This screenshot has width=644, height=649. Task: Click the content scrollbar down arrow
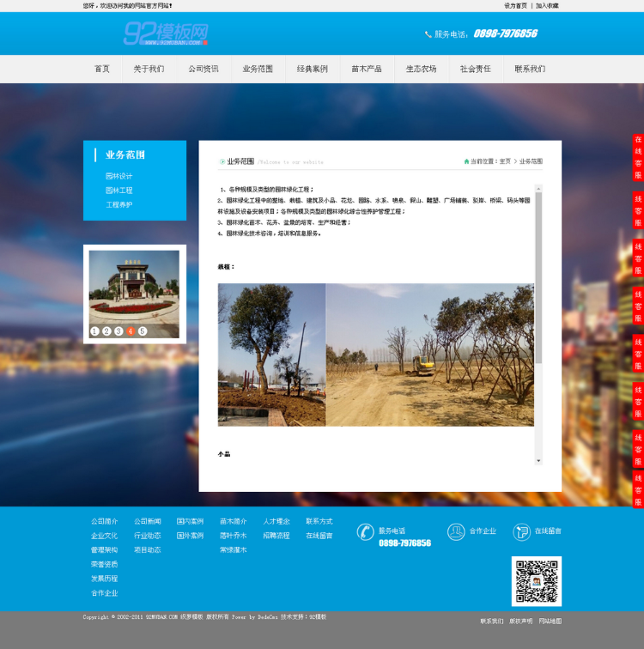[x=538, y=461]
